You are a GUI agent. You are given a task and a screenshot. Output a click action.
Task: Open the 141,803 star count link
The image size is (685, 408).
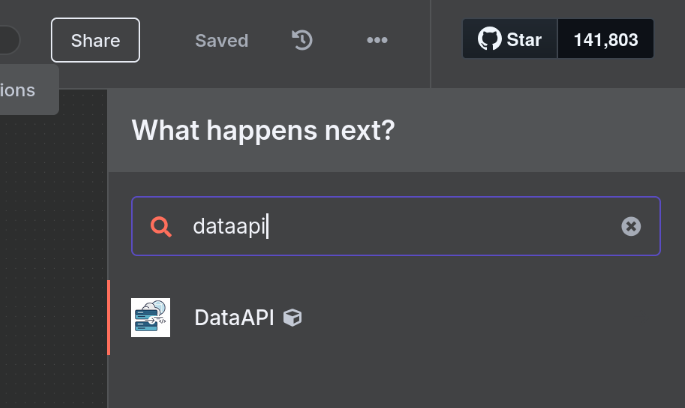[x=605, y=40]
